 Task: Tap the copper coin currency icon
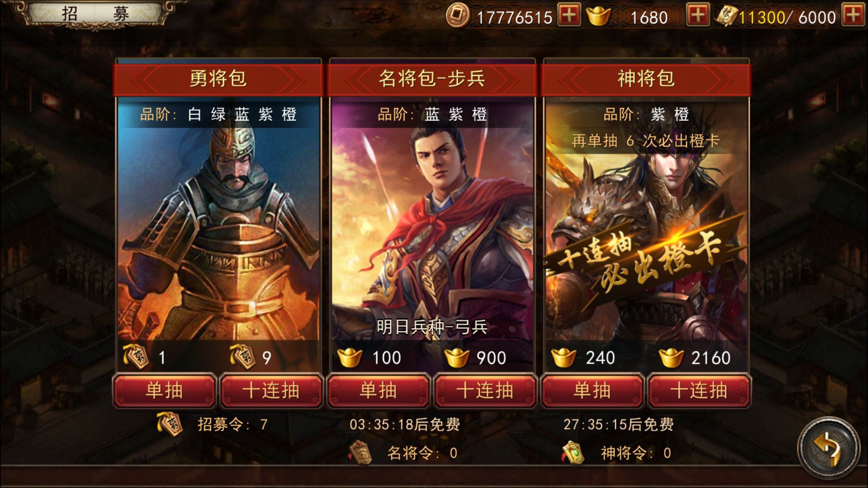pos(458,16)
